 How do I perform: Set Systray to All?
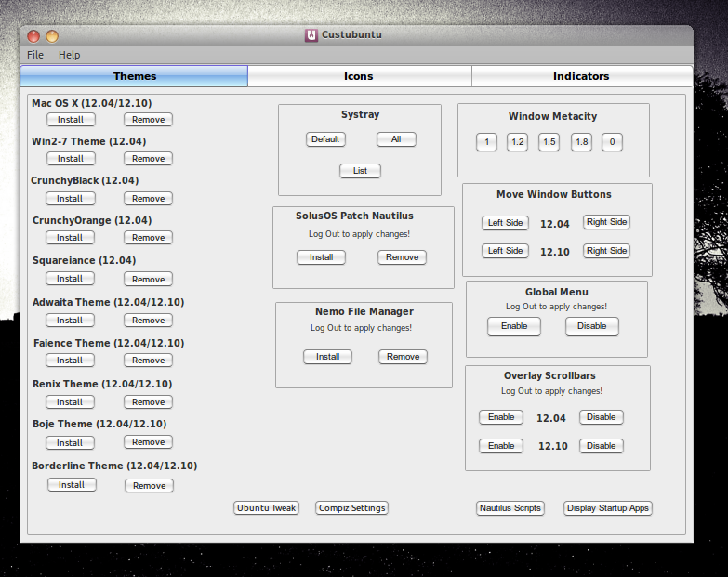coord(396,139)
